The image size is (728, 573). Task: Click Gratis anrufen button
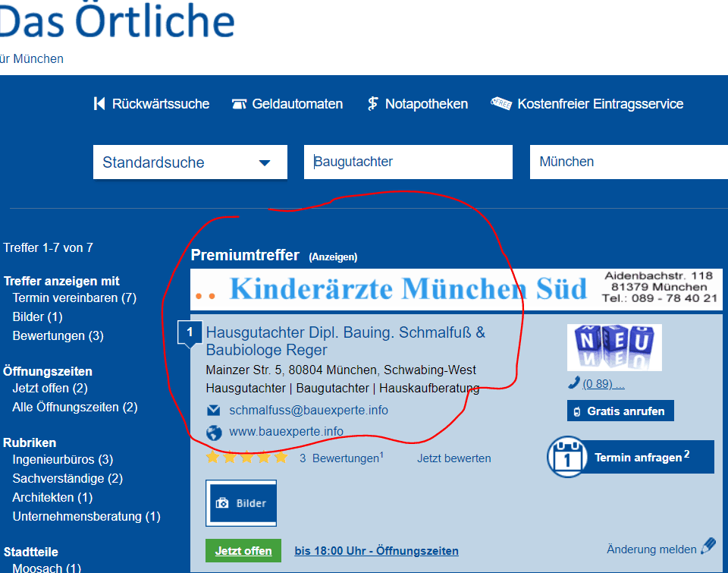(x=620, y=411)
